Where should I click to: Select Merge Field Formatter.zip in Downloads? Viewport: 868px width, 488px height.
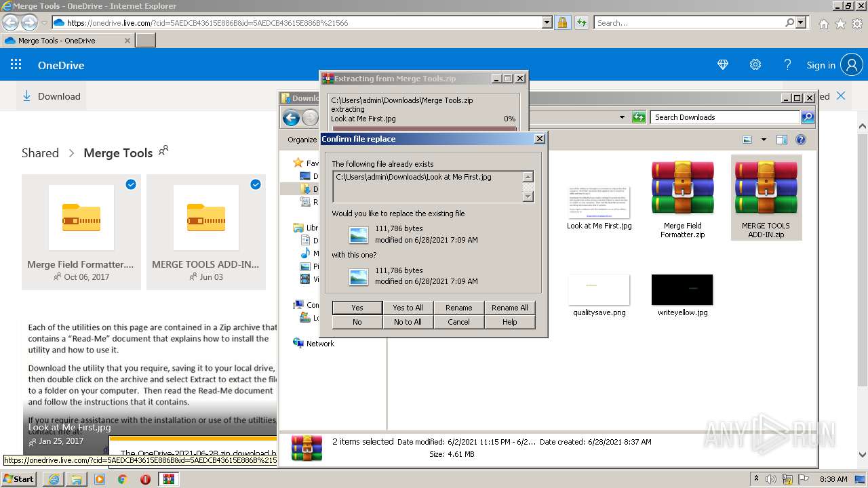(682, 199)
